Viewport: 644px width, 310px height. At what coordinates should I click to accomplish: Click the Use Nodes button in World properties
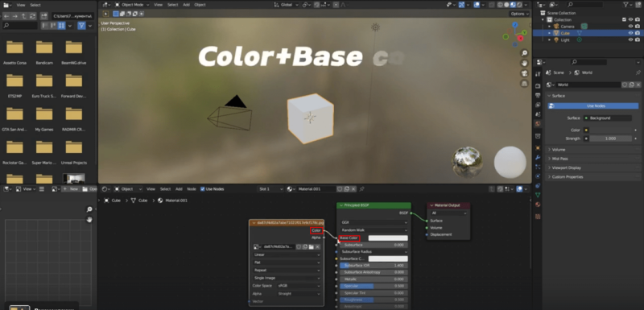tap(593, 106)
